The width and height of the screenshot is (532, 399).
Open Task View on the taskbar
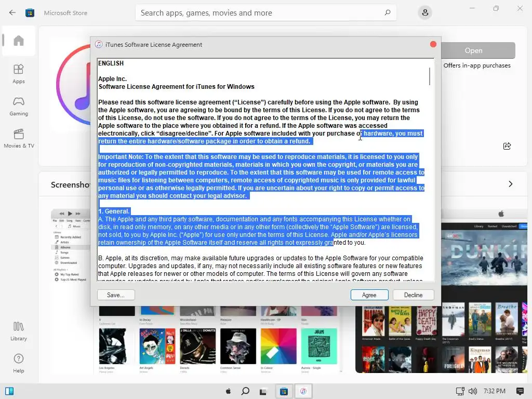(263, 391)
